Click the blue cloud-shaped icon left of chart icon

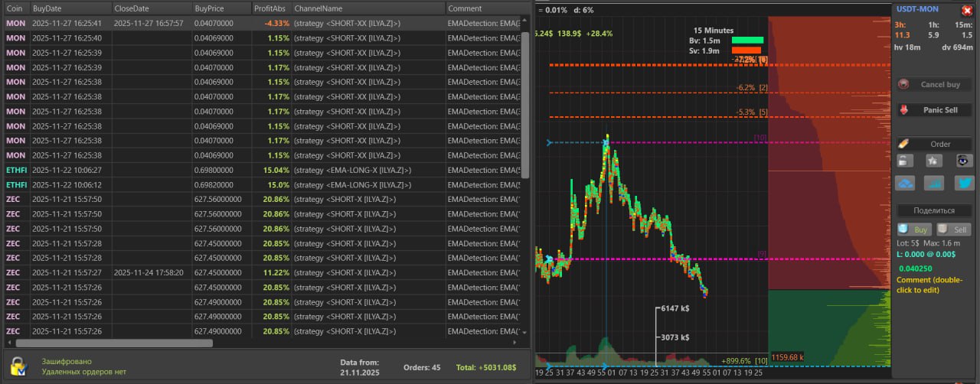(x=904, y=183)
